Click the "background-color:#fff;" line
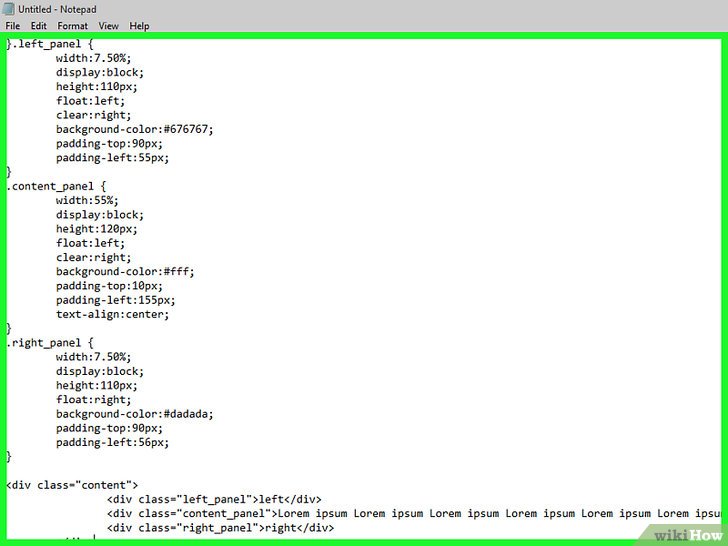The image size is (728, 546). 125,271
